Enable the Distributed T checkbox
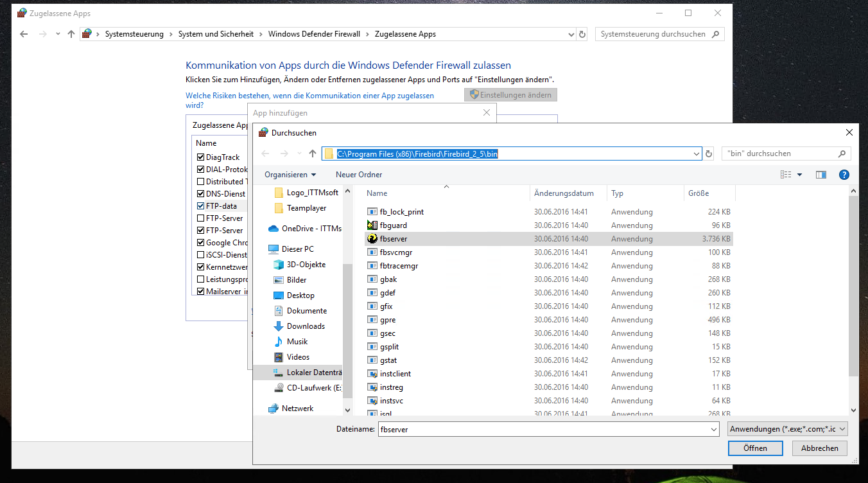 pos(201,182)
